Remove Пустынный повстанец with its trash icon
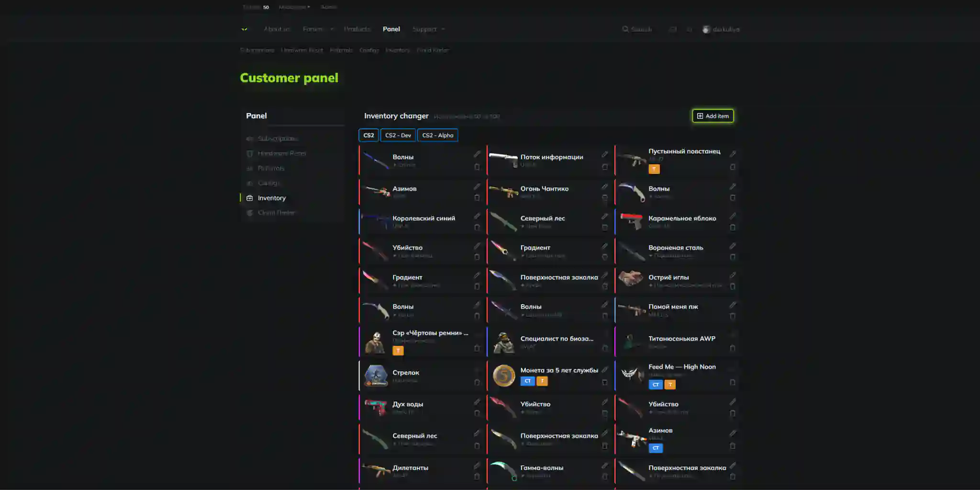This screenshot has height=490, width=980. tap(733, 167)
